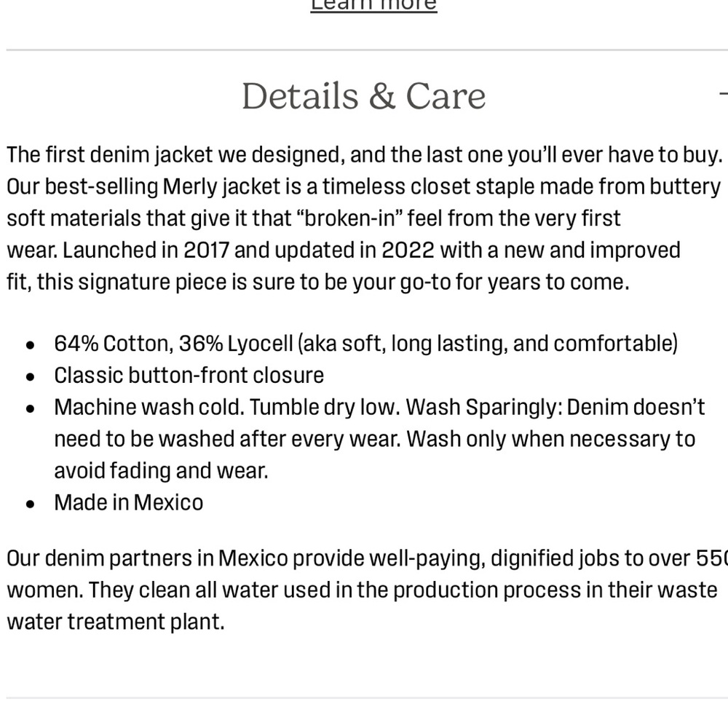Collapse the Details & Care heading
The image size is (728, 728).
363,96
